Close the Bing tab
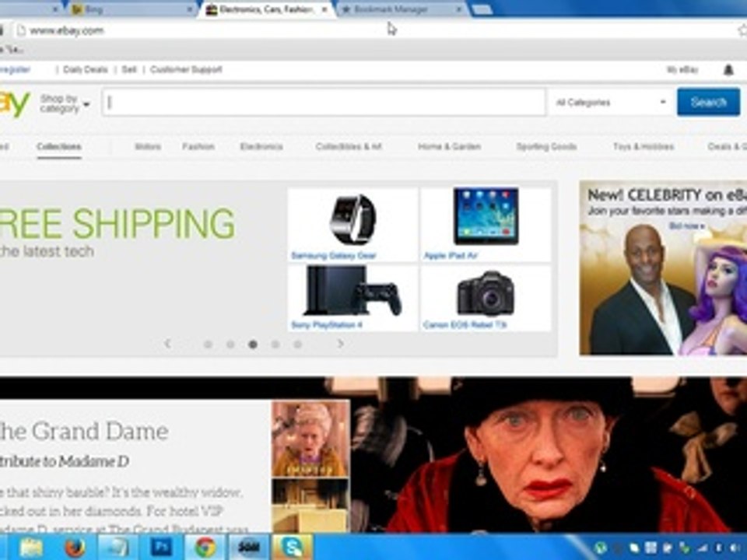 tap(190, 9)
